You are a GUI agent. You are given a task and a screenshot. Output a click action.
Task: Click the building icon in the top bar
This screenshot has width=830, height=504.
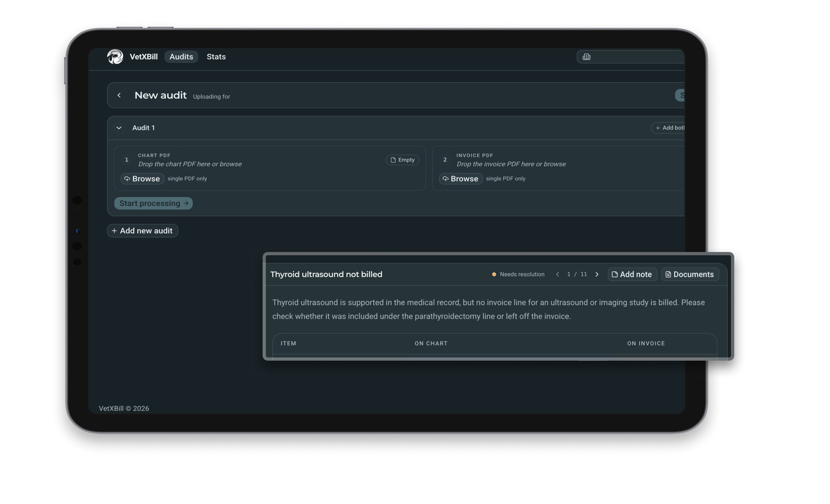tap(587, 56)
